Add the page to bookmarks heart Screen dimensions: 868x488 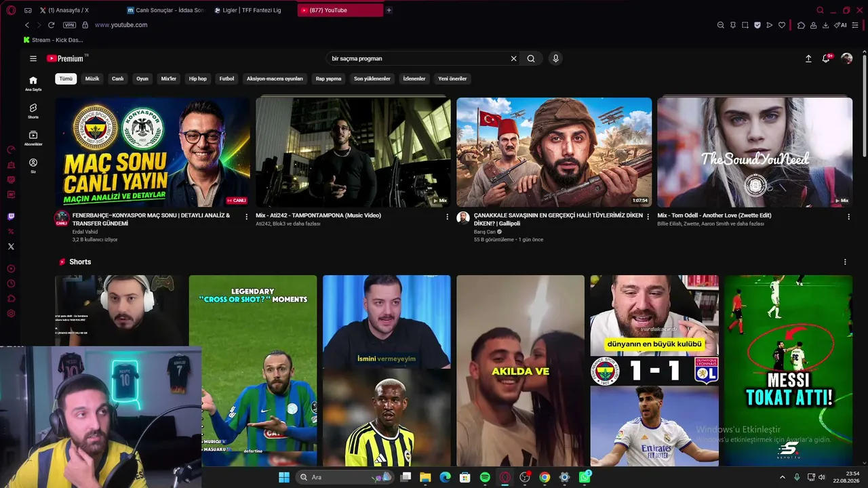click(x=781, y=25)
